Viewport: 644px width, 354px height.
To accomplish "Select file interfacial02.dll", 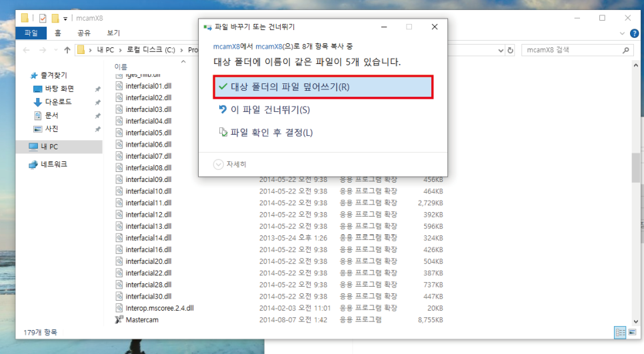I will pos(149,98).
